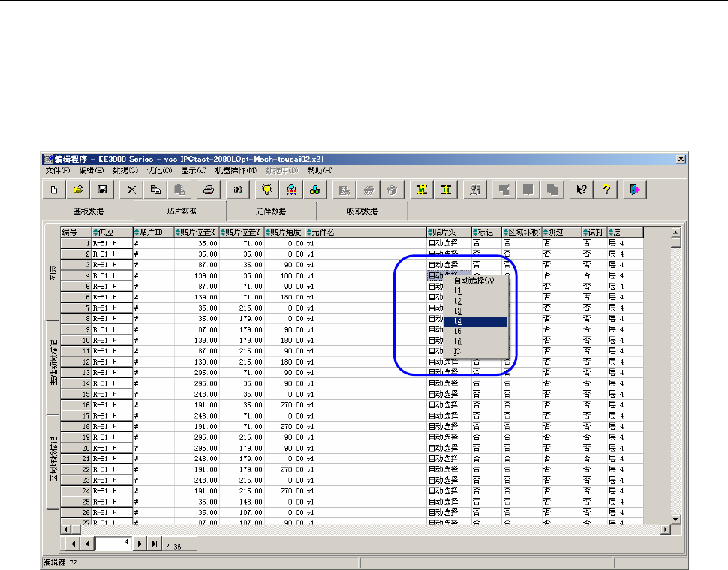Go to the last record button
This screenshot has height=570, width=728.
[x=155, y=543]
